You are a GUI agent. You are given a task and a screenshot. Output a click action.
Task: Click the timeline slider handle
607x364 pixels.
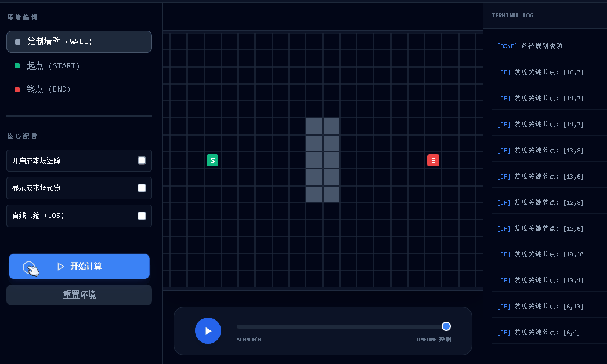[446, 326]
